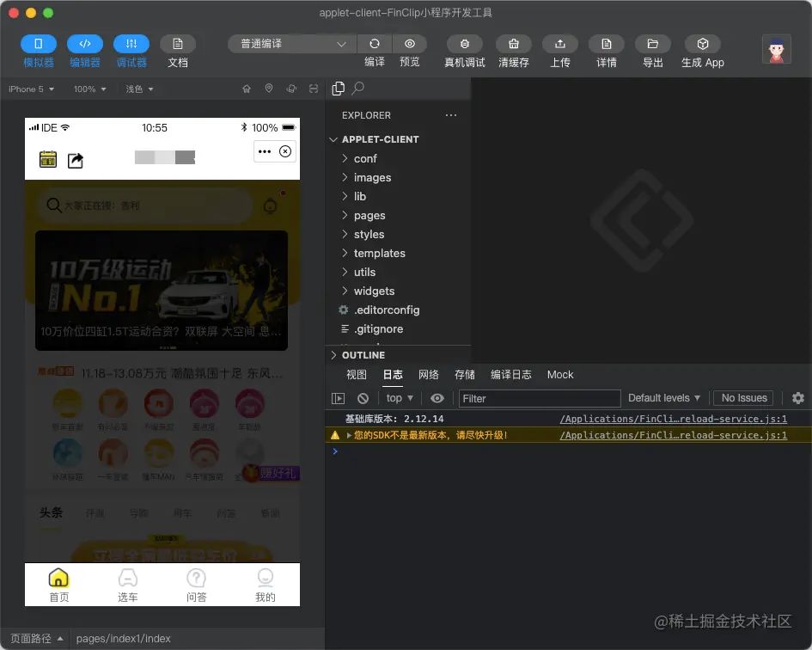This screenshot has height=650, width=812.
Task: Open the Default levels dropdown
Action: point(664,398)
